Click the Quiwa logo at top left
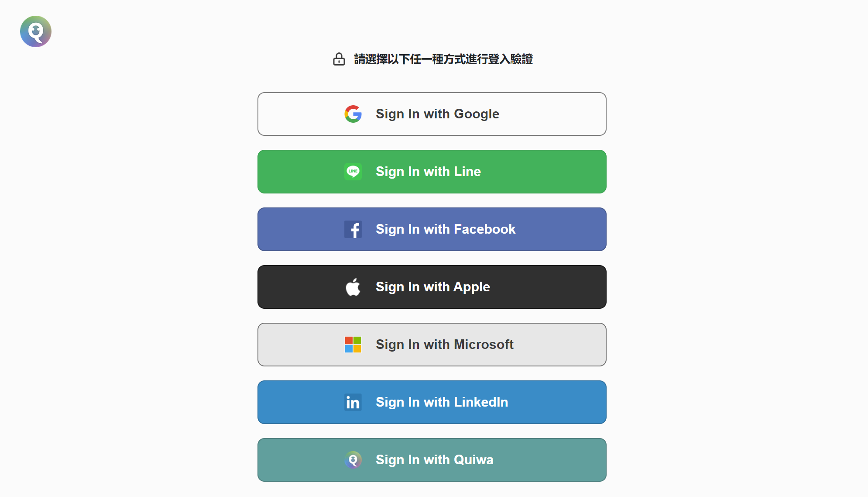 [36, 31]
